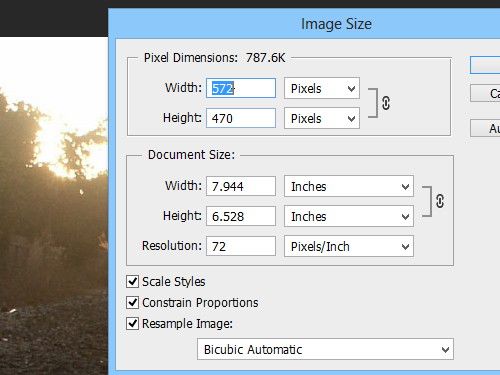Click the Pixel Dimensions Height field showing 470
Image resolution: width=500 pixels, height=375 pixels.
pyautogui.click(x=241, y=118)
